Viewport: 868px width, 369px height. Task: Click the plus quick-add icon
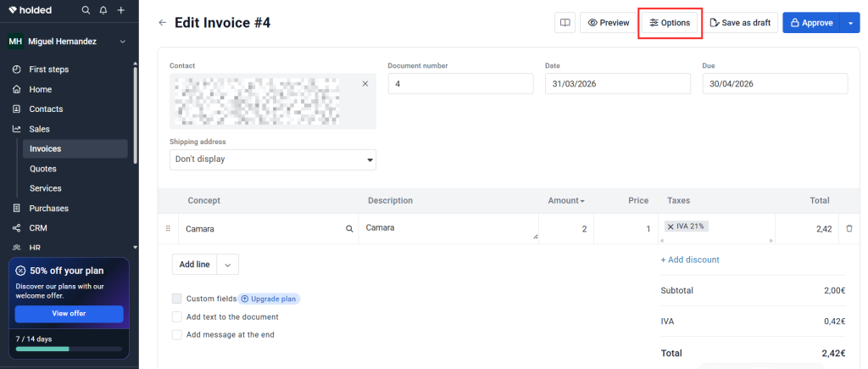click(x=121, y=10)
